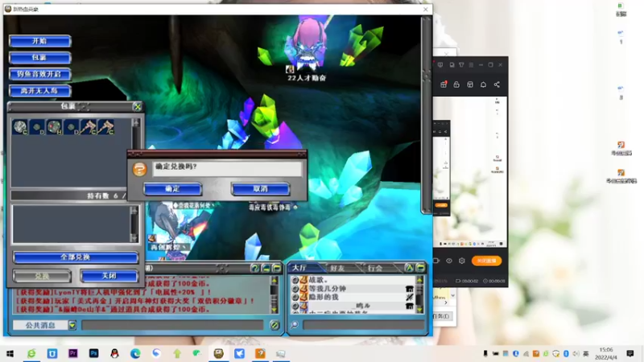The height and width of the screenshot is (362, 644).
Task: Click the 开始 button in the game
Action: click(39, 41)
